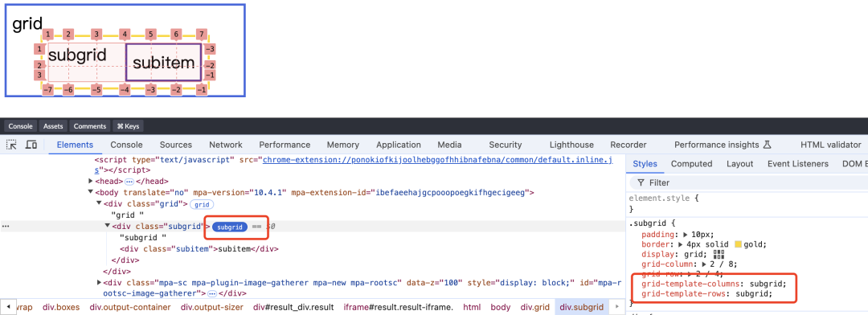Click the Keys shortcut button

[128, 126]
